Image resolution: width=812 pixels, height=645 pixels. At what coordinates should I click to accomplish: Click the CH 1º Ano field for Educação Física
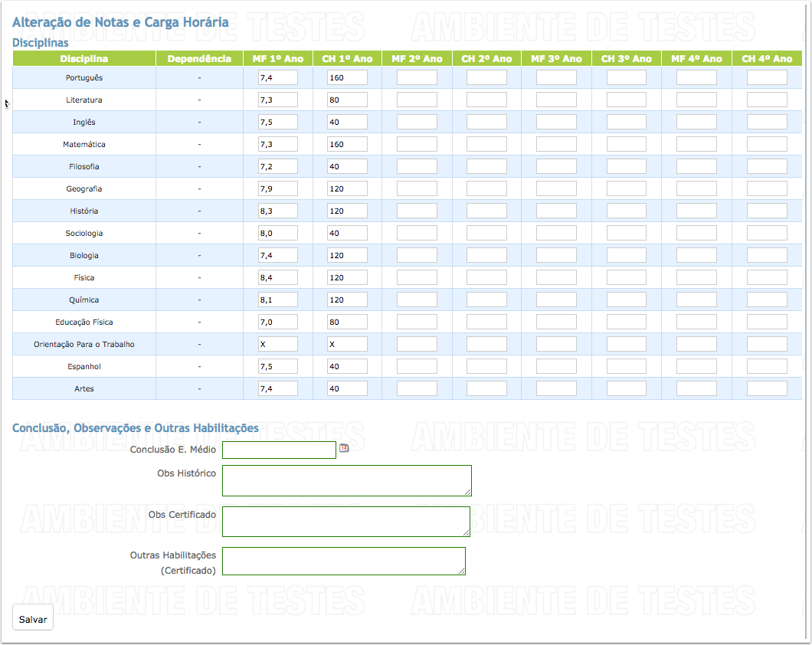coord(348,322)
